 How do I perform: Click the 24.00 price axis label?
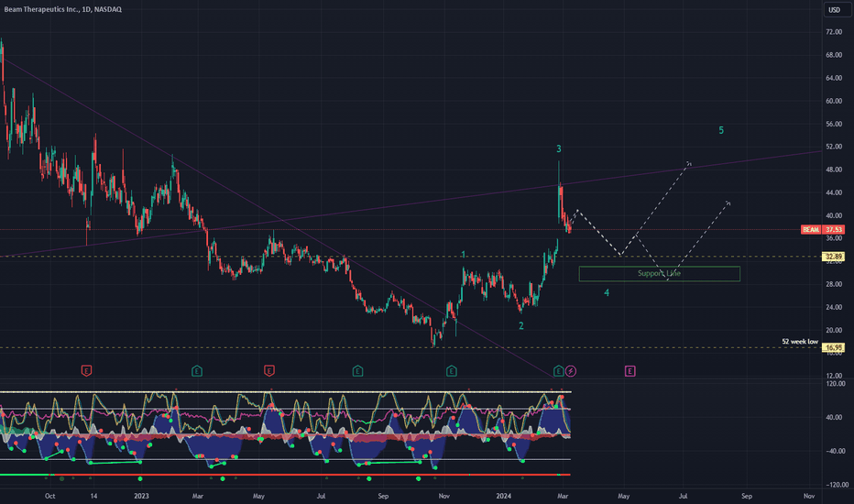[x=834, y=307]
